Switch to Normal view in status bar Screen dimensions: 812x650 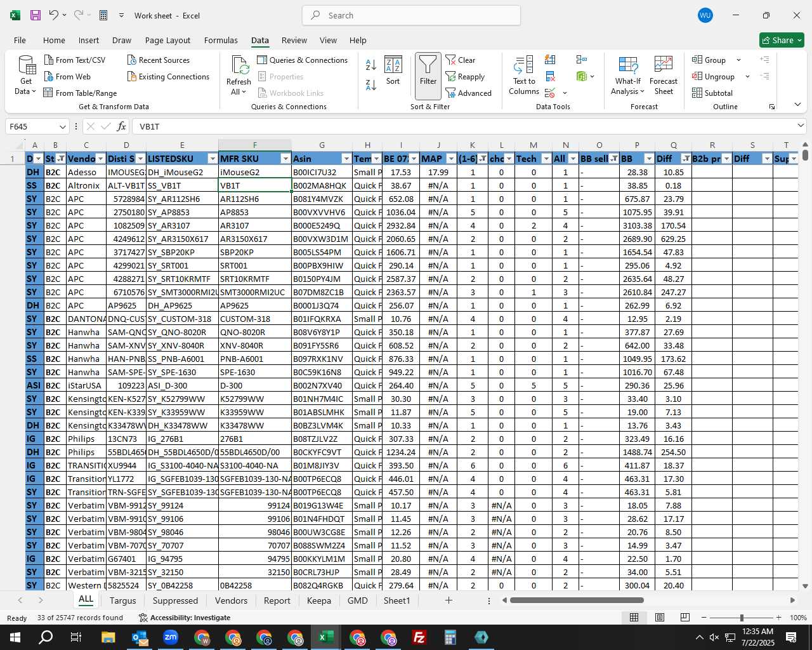pos(634,618)
